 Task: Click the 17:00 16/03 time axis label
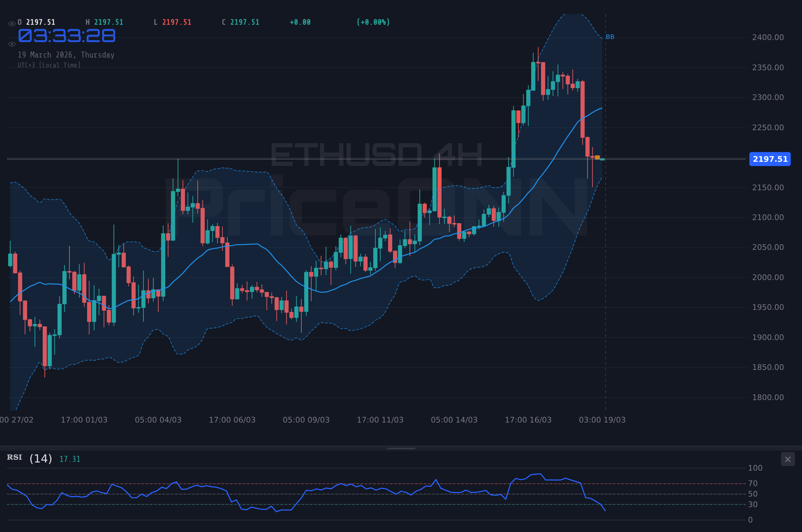pos(529,419)
